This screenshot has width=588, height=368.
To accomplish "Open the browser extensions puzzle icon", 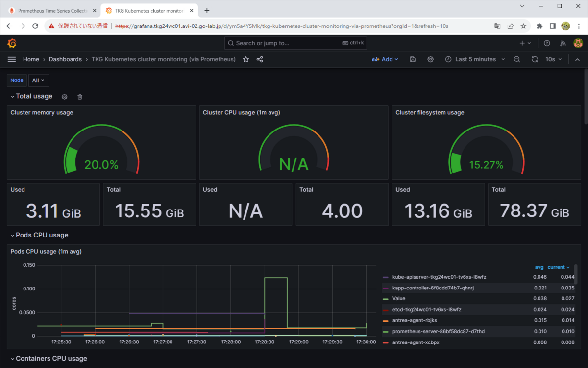I will [539, 26].
